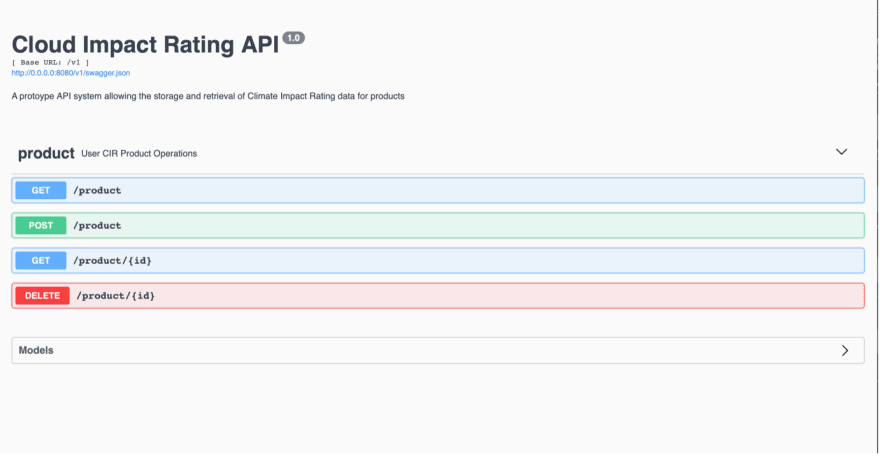The width and height of the screenshot is (880, 456).
Task: Click the GET badge for /product/{id}
Action: pyautogui.click(x=41, y=260)
